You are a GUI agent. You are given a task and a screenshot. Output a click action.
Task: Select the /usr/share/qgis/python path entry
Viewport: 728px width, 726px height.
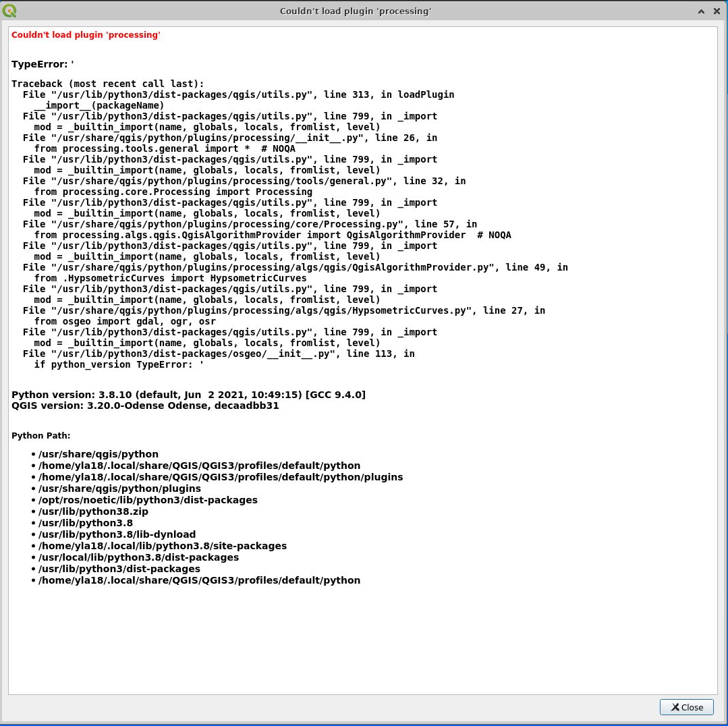(x=99, y=454)
